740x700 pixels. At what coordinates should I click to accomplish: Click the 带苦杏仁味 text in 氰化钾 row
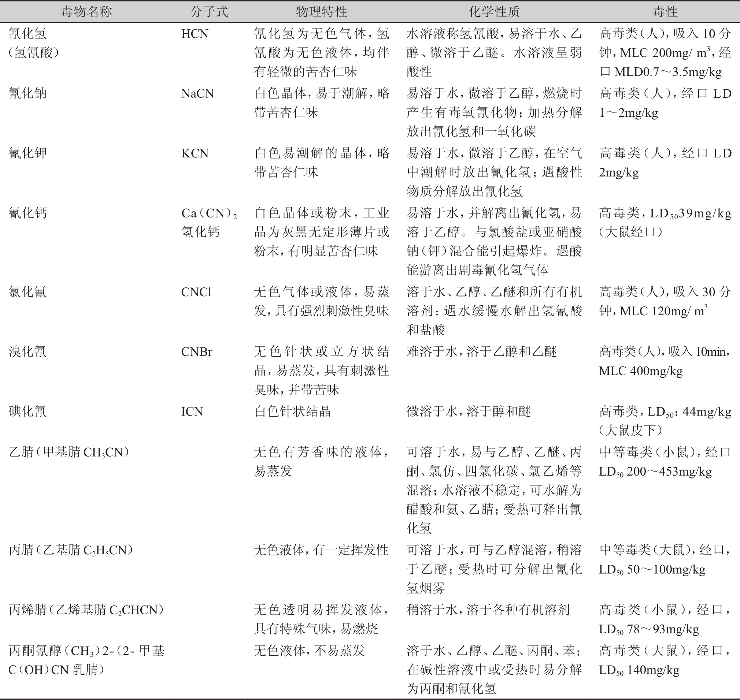[x=286, y=172]
